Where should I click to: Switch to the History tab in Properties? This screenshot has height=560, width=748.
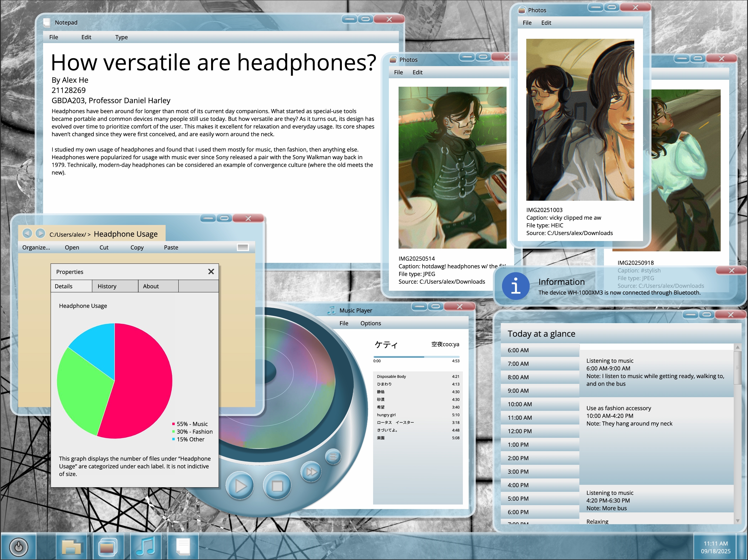(107, 286)
